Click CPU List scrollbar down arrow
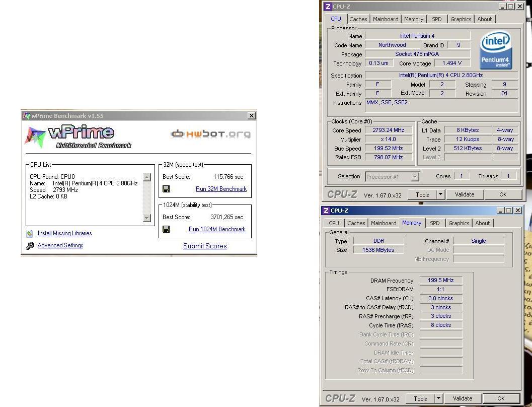The height and width of the screenshot is (407, 532). [x=147, y=218]
